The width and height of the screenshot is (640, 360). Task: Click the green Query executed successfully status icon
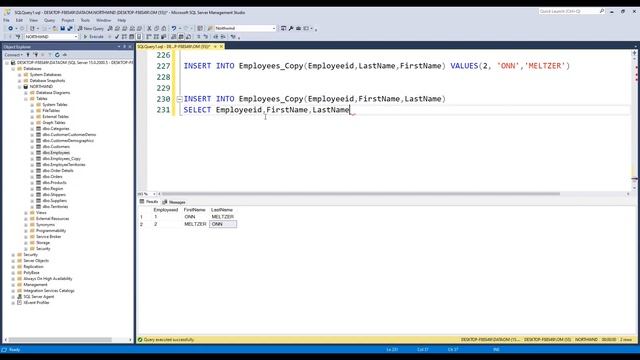(140, 340)
